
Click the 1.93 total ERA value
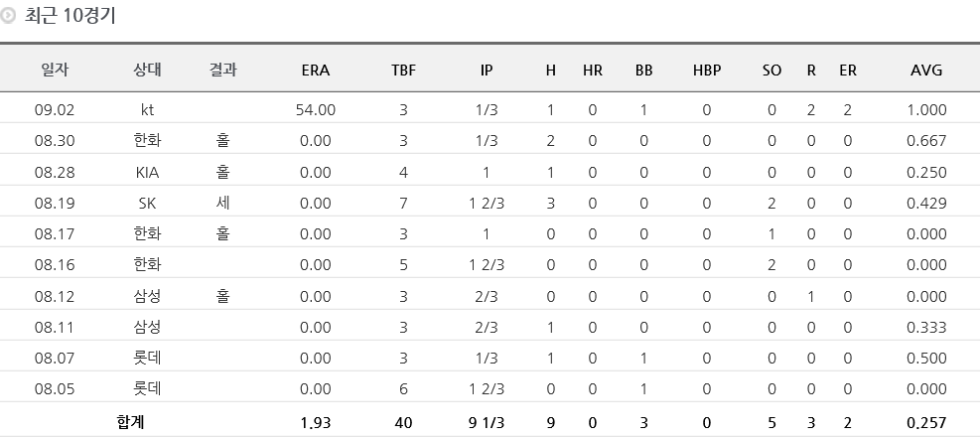315,423
